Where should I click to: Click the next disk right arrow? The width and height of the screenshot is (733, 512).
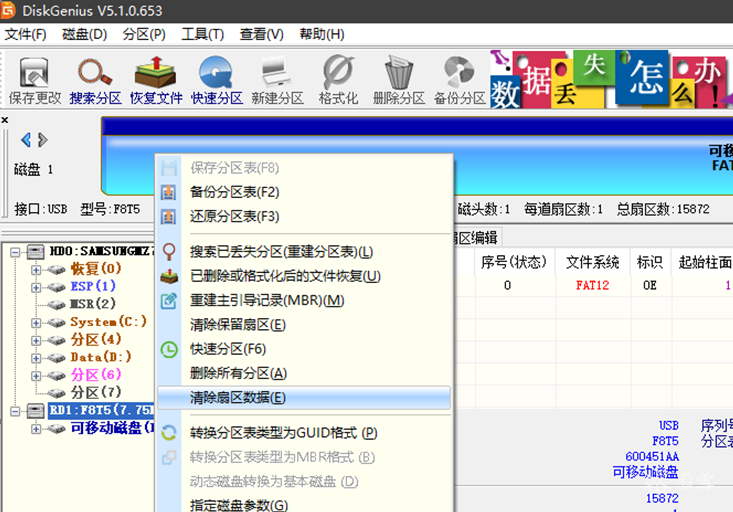pyautogui.click(x=43, y=140)
